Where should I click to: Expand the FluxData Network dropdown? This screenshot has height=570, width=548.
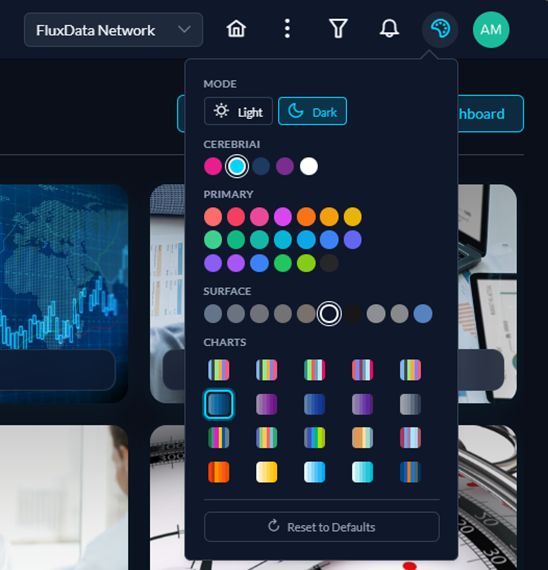pos(113,30)
